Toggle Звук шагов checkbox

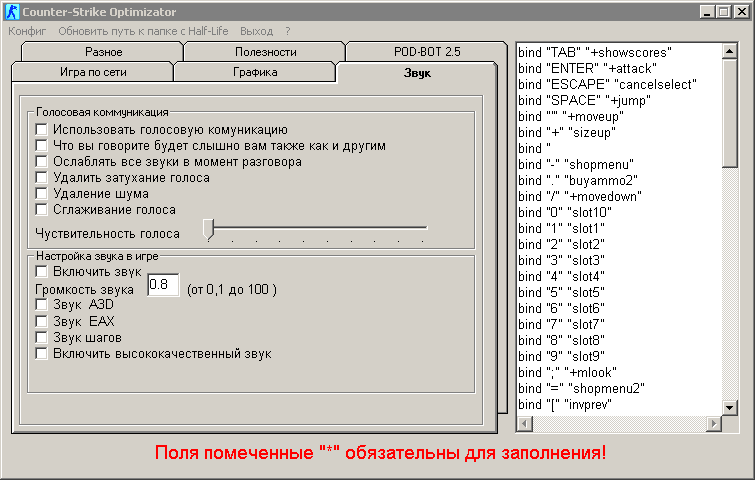(x=41, y=337)
